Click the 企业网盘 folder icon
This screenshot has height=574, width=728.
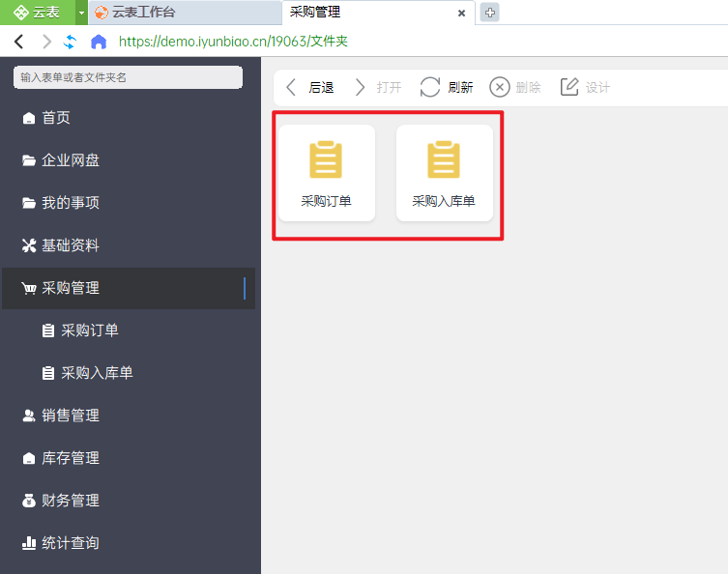pyautogui.click(x=29, y=160)
